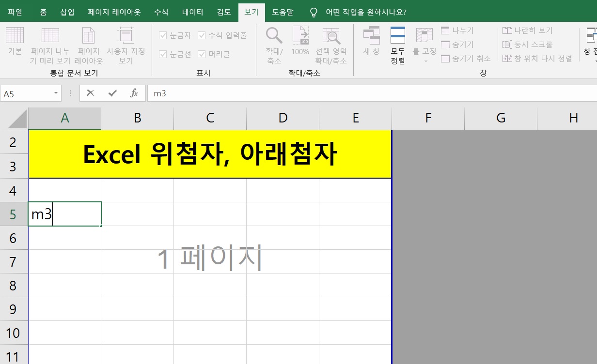Select row 10 header
Screen dimensions: 597x364
14,333
